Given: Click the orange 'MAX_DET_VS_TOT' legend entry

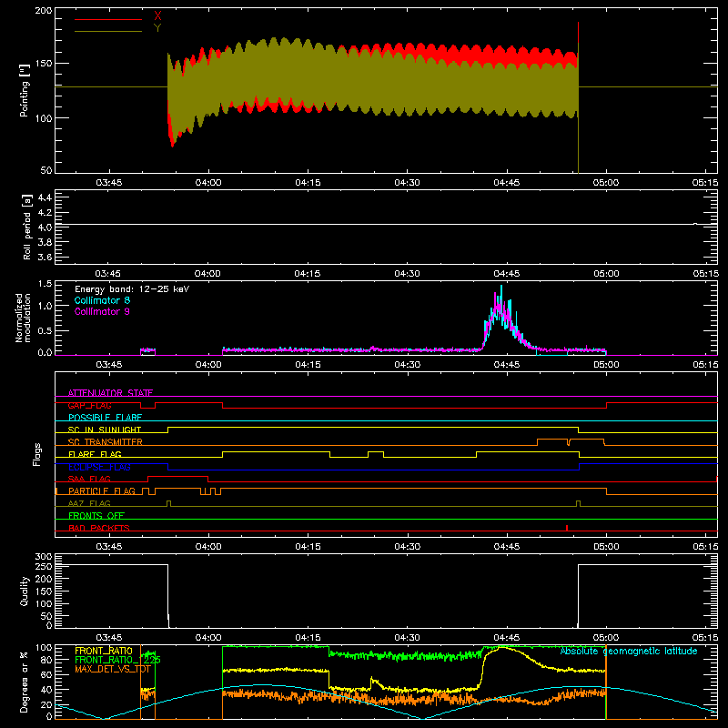Looking at the screenshot, I should click(x=113, y=669).
